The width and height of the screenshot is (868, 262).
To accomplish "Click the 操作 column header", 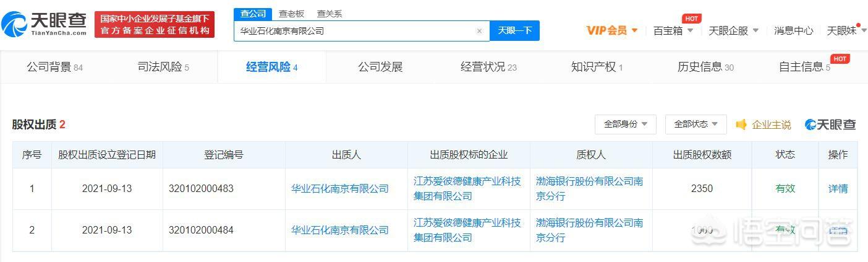I will click(838, 155).
